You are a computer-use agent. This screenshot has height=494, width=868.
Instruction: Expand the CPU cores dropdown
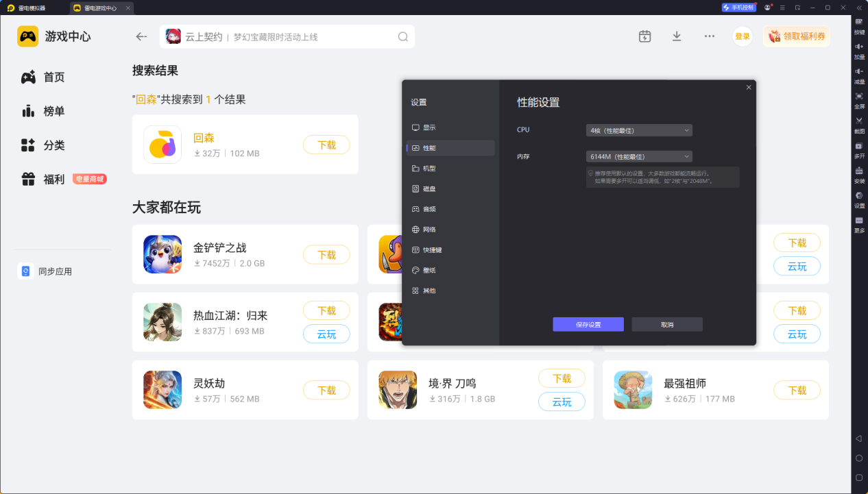(x=639, y=130)
